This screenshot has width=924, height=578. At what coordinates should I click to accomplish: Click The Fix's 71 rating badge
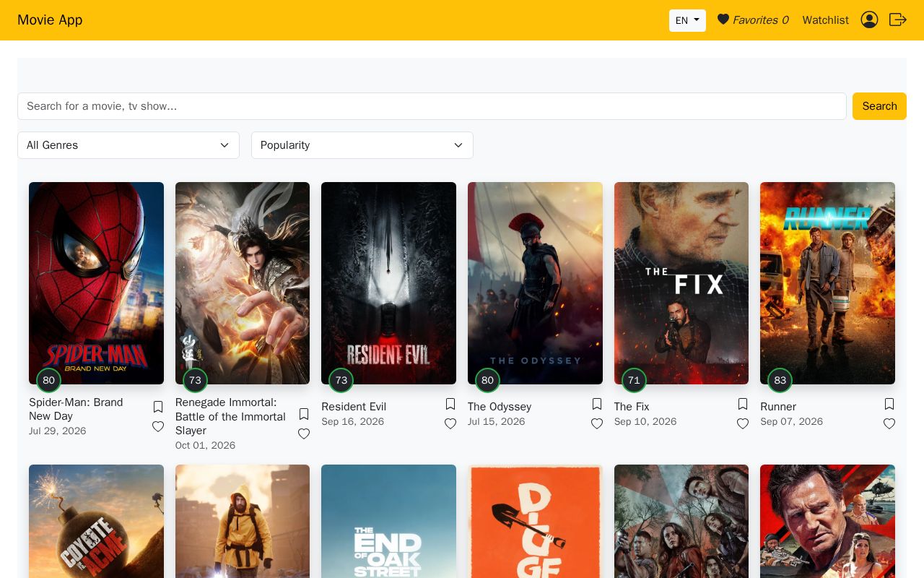[634, 380]
